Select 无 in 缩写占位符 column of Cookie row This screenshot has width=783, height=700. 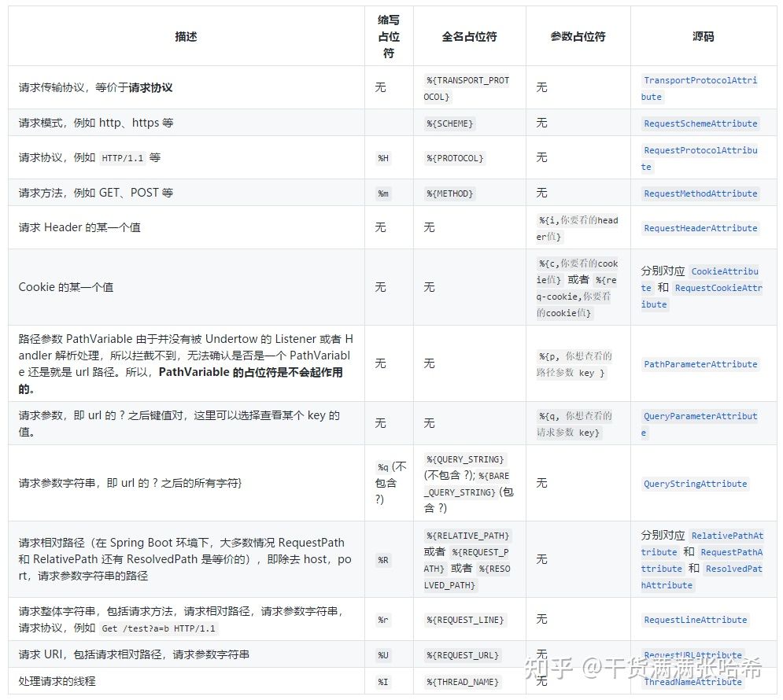tap(381, 287)
